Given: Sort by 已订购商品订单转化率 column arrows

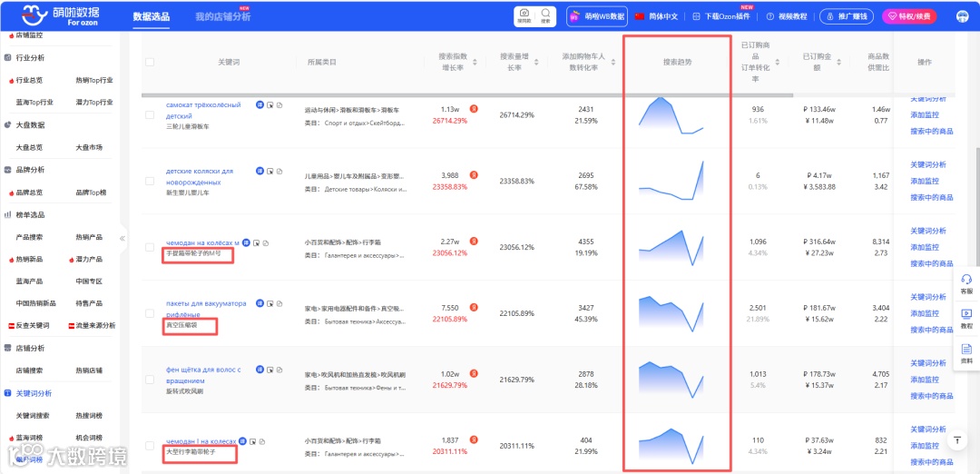Looking at the screenshot, I should 778,62.
